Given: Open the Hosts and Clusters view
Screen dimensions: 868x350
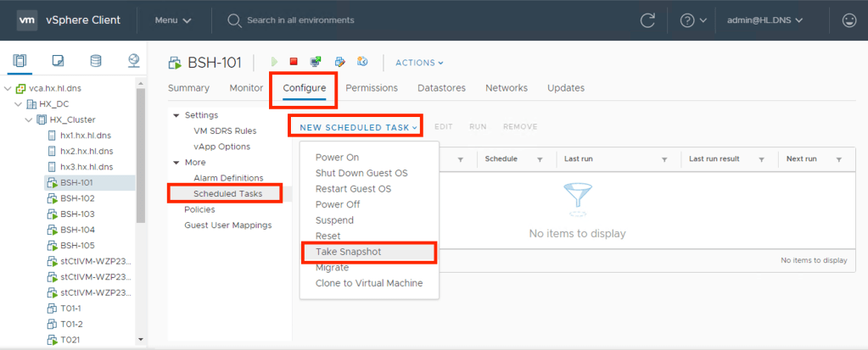Looking at the screenshot, I should coord(20,61).
